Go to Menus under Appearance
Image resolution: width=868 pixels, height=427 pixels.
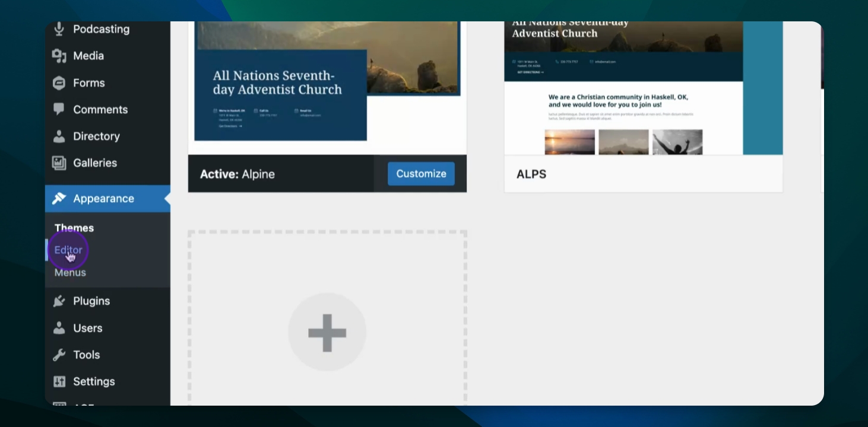point(70,273)
